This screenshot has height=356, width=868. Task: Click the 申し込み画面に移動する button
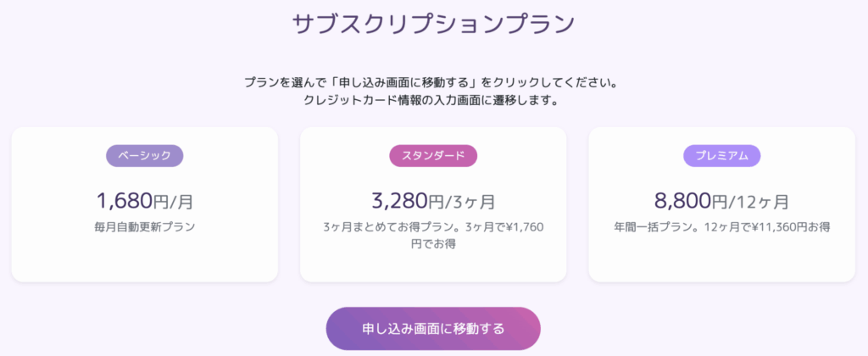pos(433,329)
